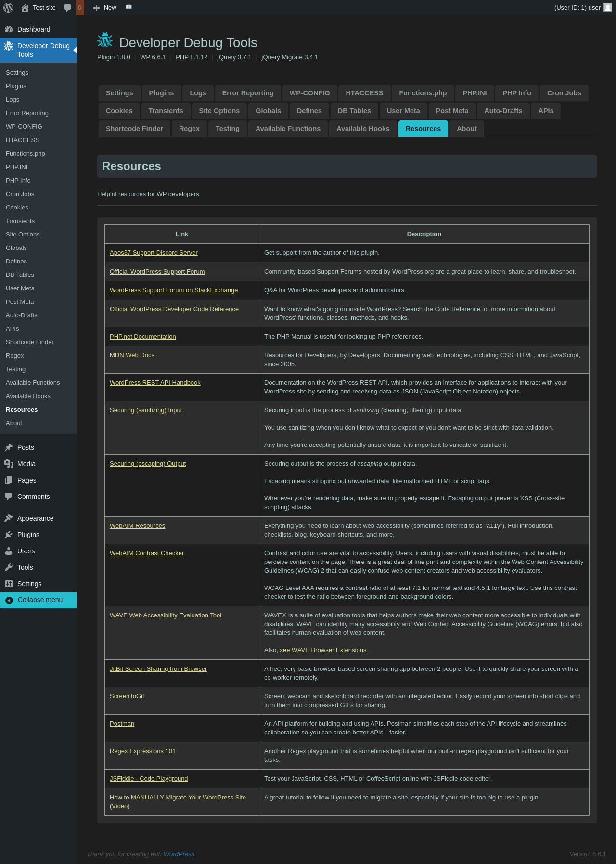Click the PHP 8.1.12 version text

(x=192, y=57)
